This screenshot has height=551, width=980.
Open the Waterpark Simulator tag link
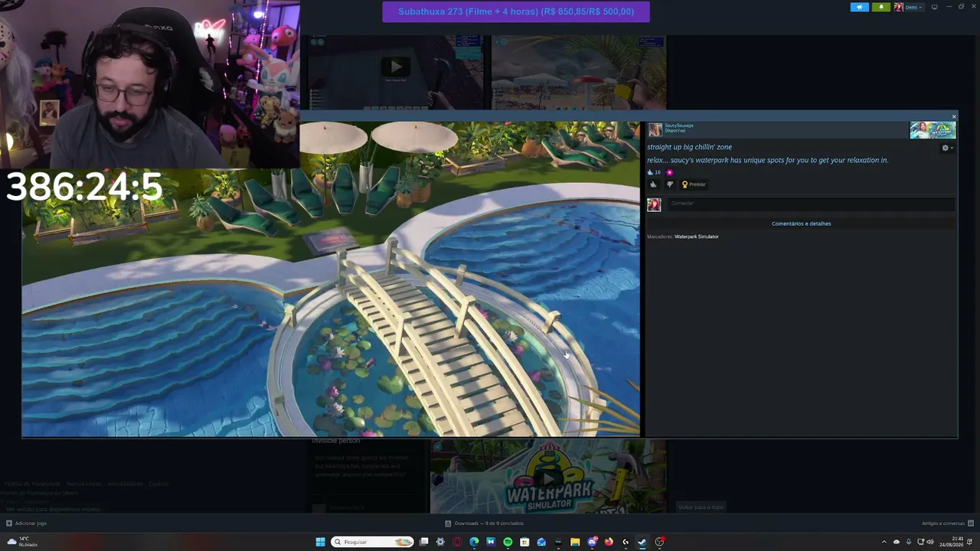(696, 236)
